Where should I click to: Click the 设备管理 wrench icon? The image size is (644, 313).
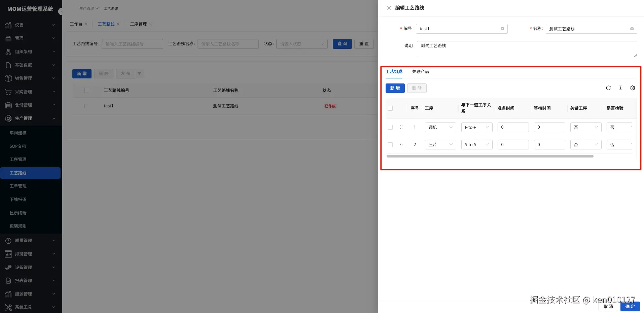8,267
